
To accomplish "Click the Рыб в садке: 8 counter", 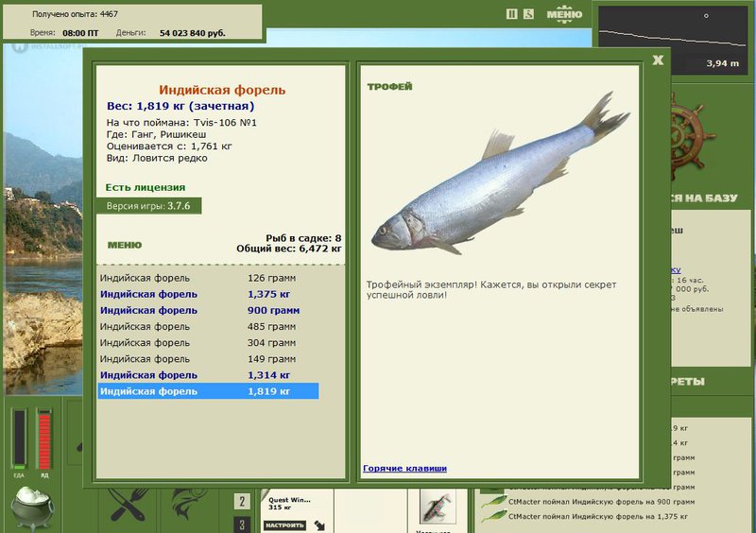I will point(303,238).
